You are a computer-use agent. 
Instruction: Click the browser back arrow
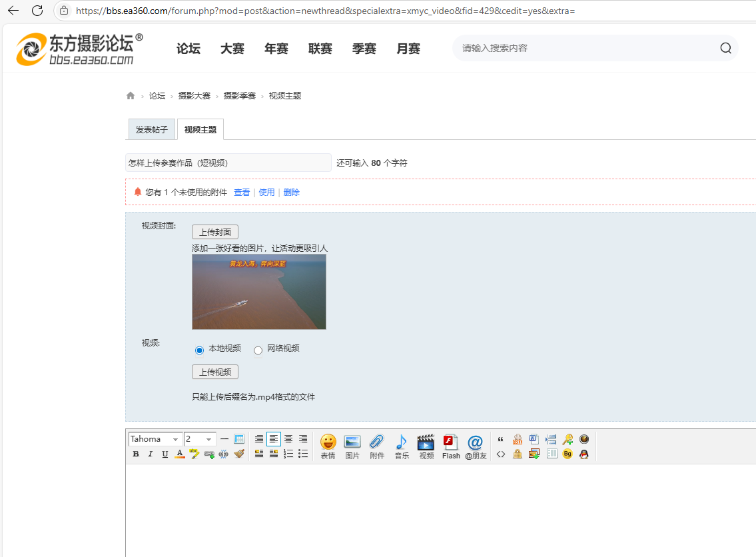click(13, 10)
